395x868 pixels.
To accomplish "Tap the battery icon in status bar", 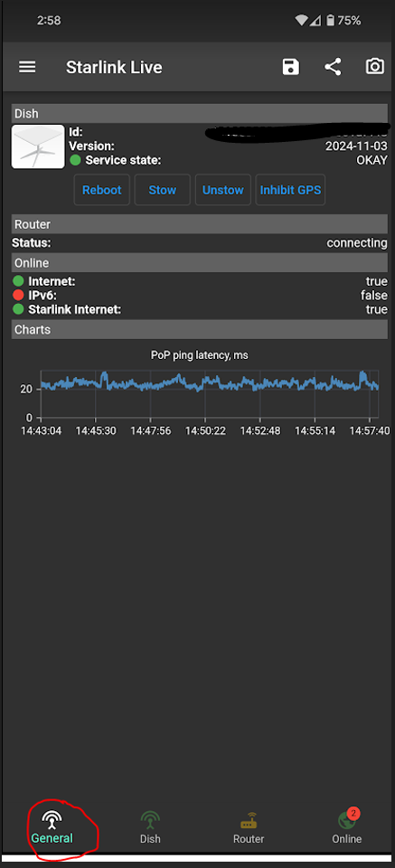I will point(330,21).
